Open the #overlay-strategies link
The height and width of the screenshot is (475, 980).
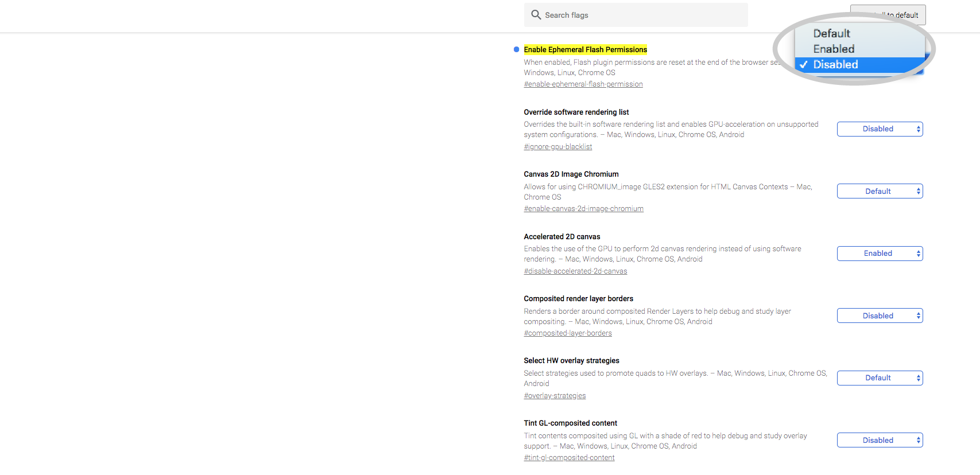pyautogui.click(x=555, y=396)
